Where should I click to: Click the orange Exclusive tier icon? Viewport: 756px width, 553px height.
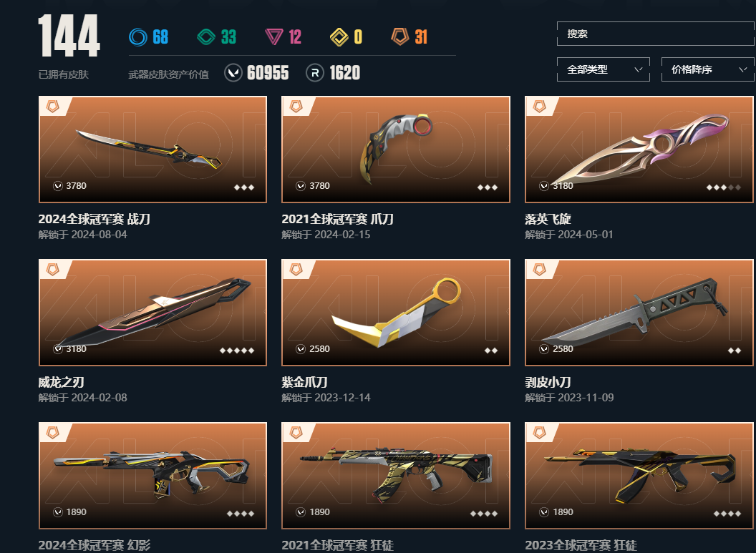point(400,36)
